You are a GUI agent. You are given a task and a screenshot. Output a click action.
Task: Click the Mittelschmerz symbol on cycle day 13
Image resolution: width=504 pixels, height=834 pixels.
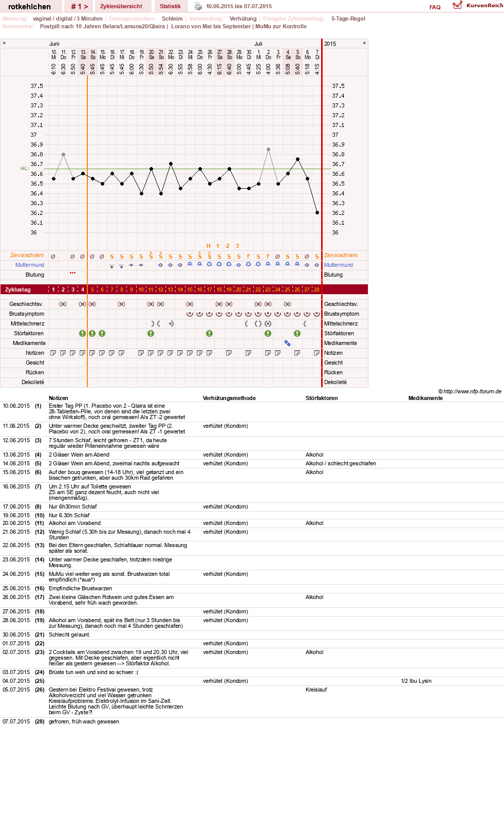tap(171, 323)
